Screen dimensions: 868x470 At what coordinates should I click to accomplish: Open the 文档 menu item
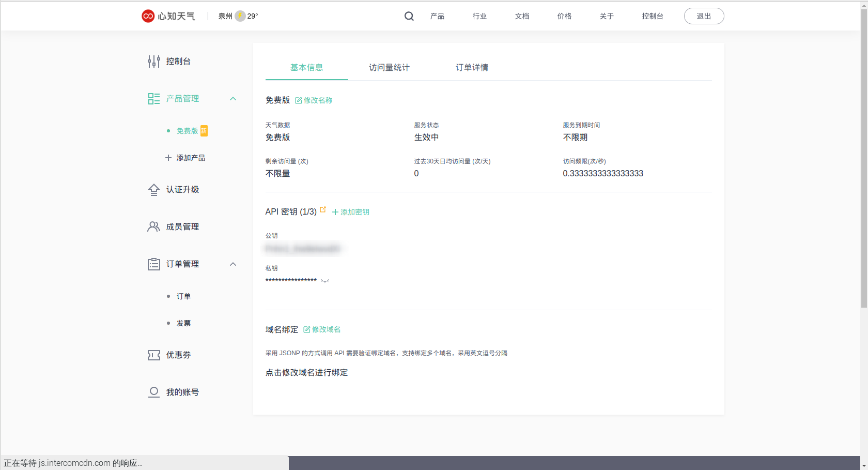(522, 16)
